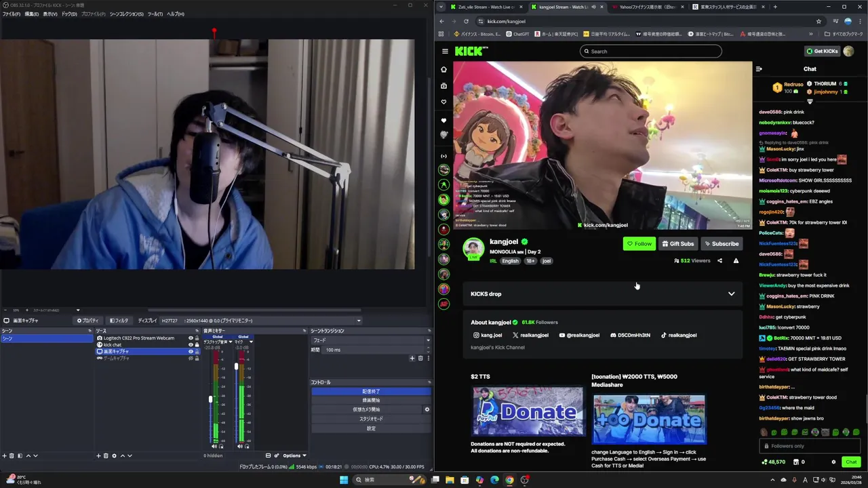The height and width of the screenshot is (488, 868).
Task: Open the display selection dropdown H27T27
Action: 261,321
